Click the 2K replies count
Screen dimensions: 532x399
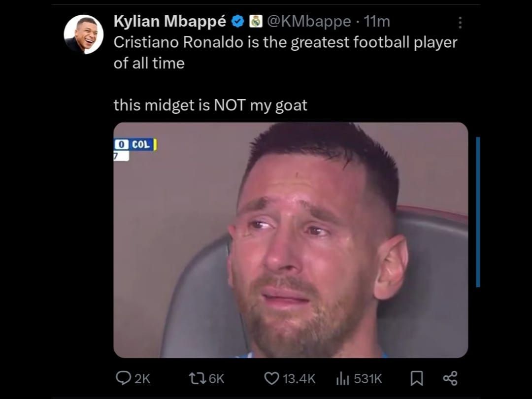pos(142,379)
